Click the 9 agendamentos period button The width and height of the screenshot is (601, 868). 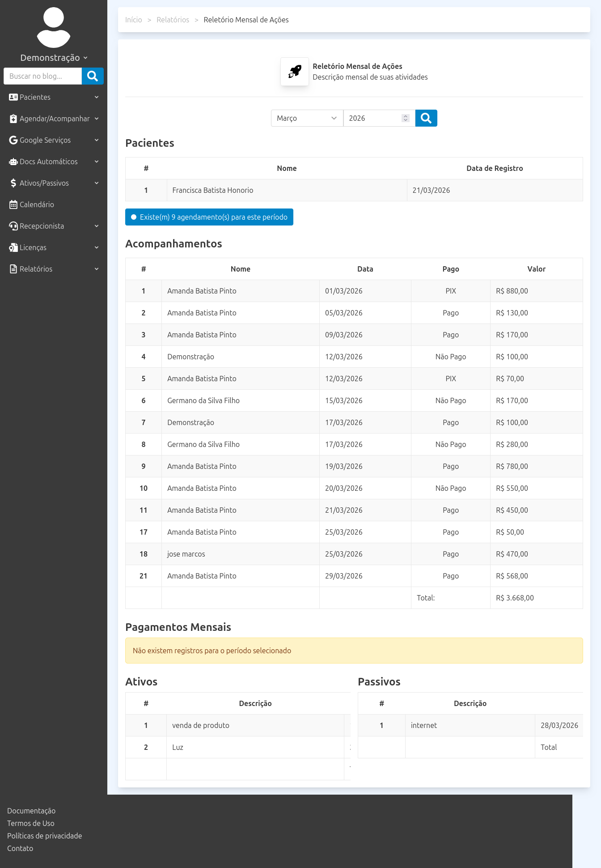click(x=209, y=217)
